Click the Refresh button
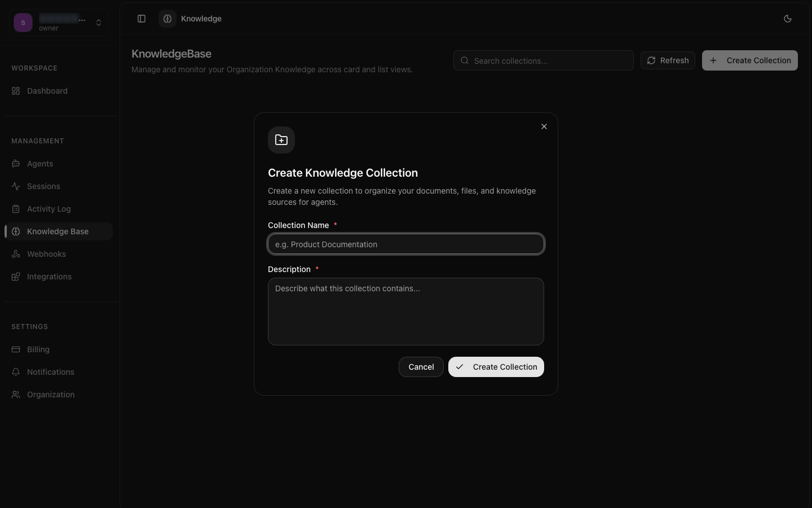 [668, 60]
